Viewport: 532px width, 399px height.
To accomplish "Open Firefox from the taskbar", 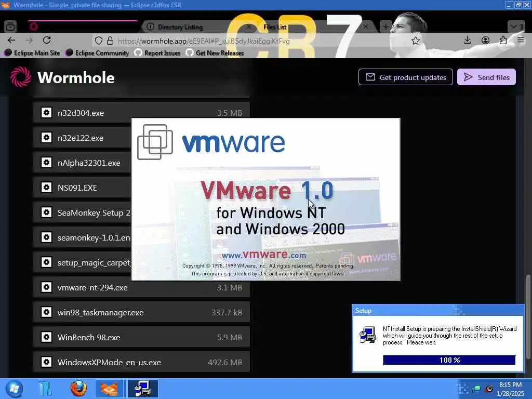I will [78, 389].
